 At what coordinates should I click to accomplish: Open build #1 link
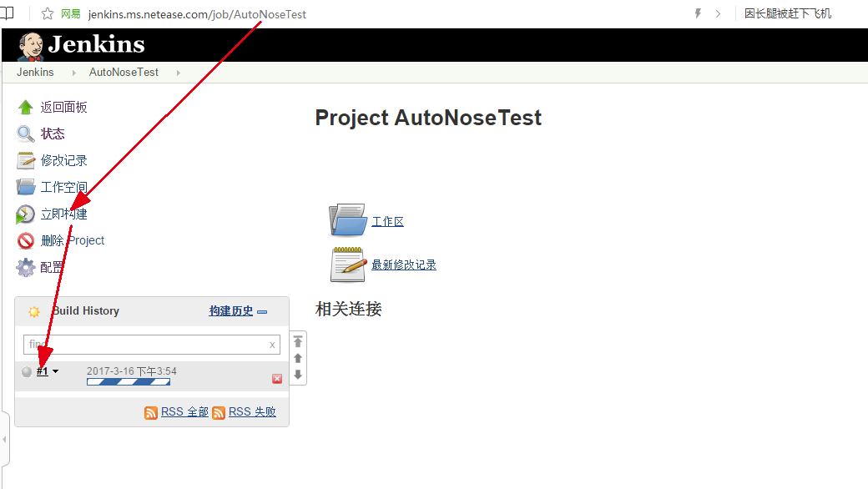point(42,371)
